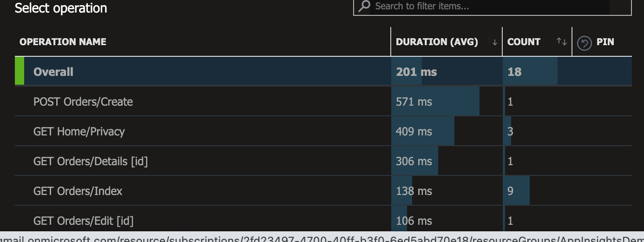Click the Overall count value 18

point(514,72)
